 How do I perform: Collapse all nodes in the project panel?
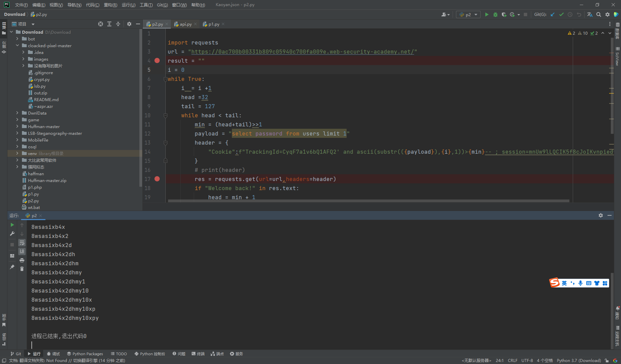(118, 24)
